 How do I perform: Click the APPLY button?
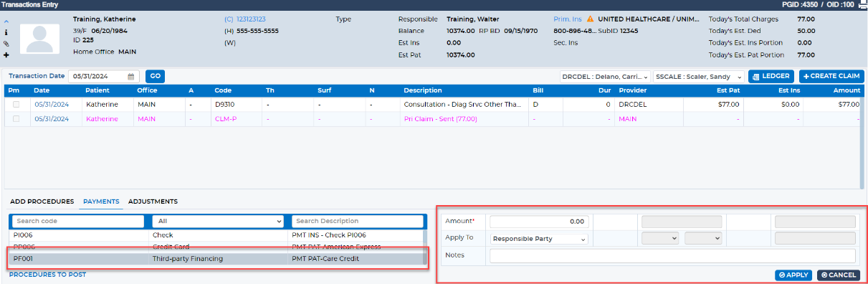pyautogui.click(x=793, y=275)
